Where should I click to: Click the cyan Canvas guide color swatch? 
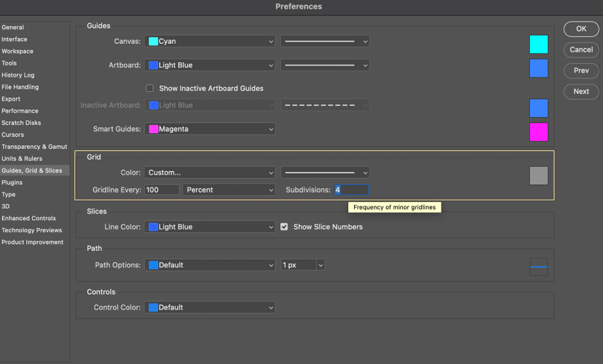point(538,45)
